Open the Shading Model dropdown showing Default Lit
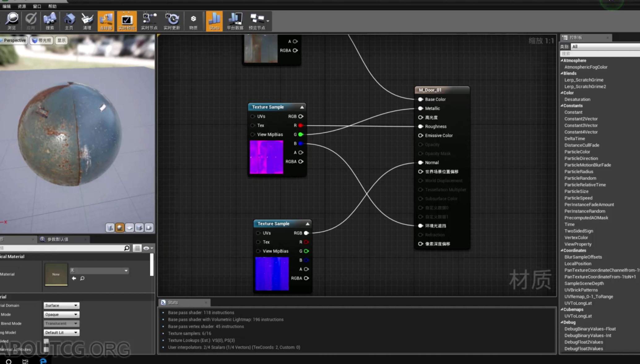The width and height of the screenshot is (640, 364). (61, 332)
